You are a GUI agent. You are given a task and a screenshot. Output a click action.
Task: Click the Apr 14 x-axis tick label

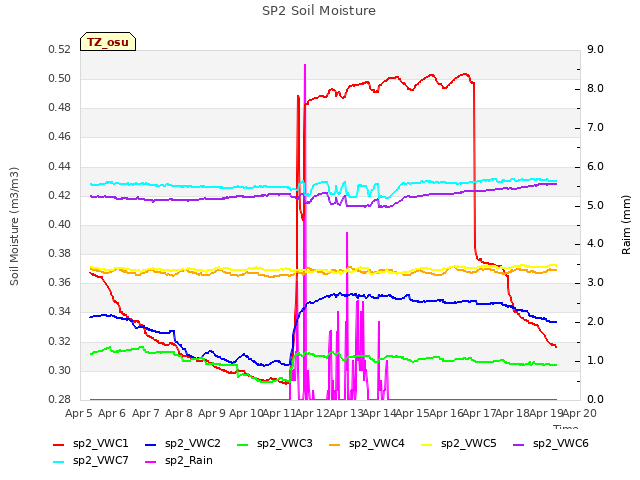click(x=379, y=413)
